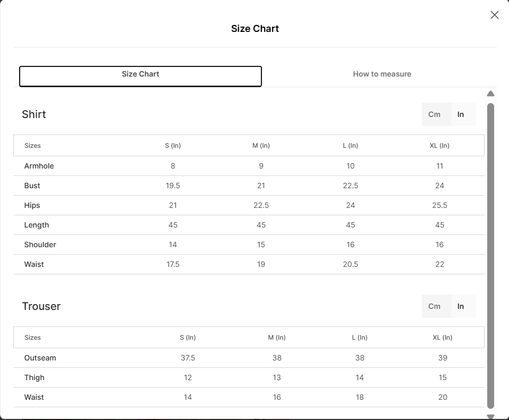This screenshot has height=420, width=509.
Task: Click the Shirt table M (In) header
Action: (x=261, y=146)
